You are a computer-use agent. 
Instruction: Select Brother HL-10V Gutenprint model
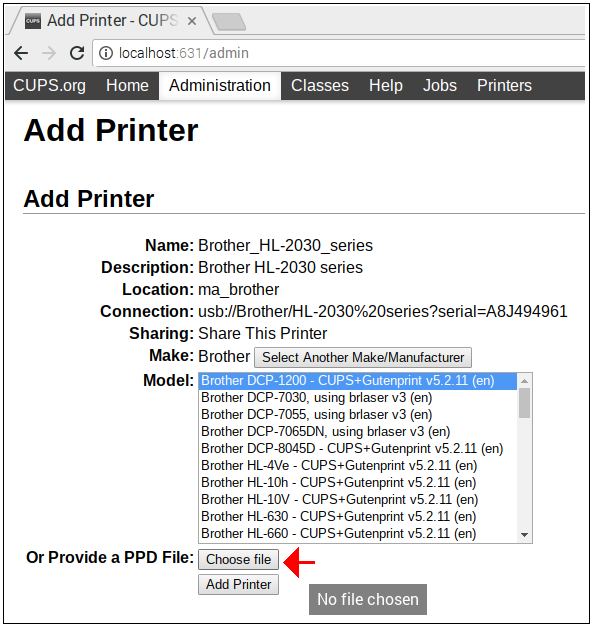[x=358, y=499]
